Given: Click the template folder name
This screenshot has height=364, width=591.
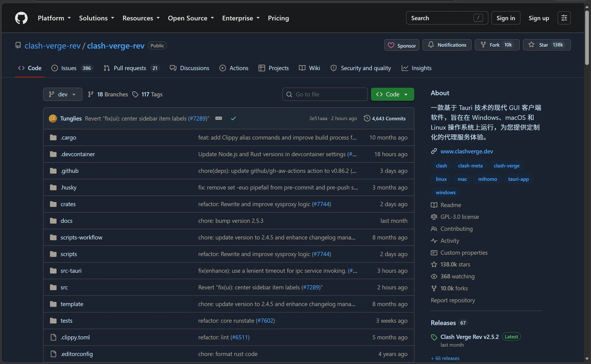Looking at the screenshot, I should tap(72, 304).
